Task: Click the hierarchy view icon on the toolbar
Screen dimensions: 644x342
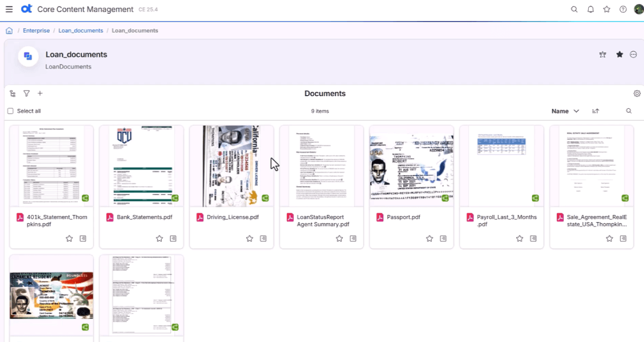Action: (12, 93)
